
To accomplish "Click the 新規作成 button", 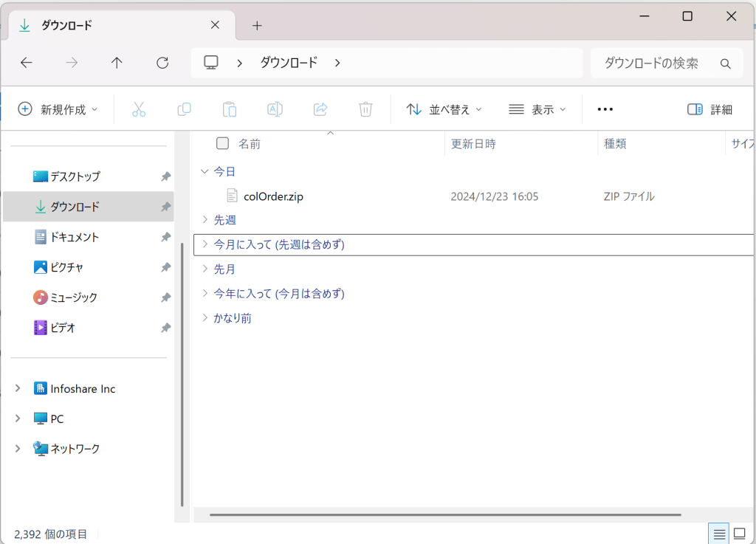I will click(x=58, y=109).
